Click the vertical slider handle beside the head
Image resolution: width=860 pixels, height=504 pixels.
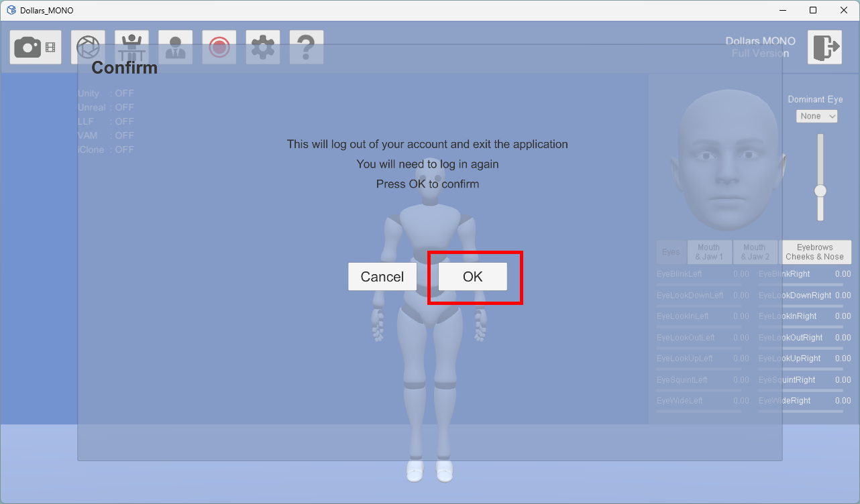[820, 191]
